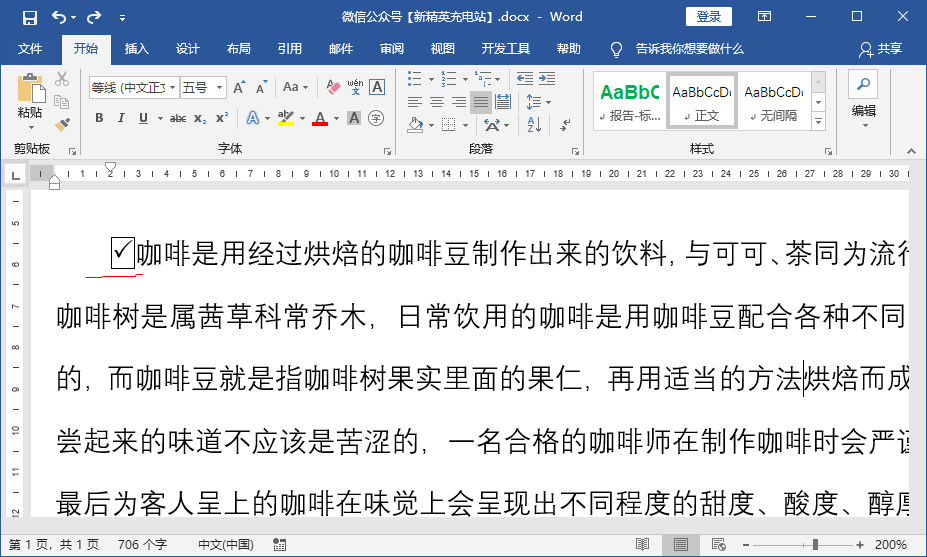Click the Redo arrow icon
The image size is (927, 557).
coord(94,17)
